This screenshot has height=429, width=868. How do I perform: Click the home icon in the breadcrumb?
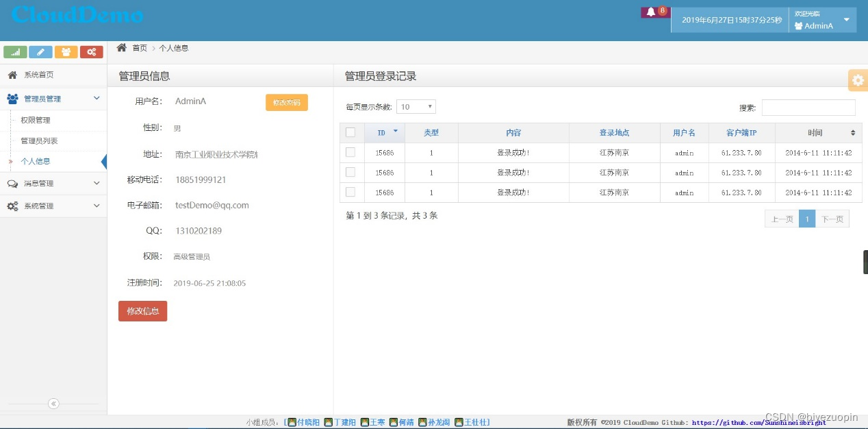122,47
